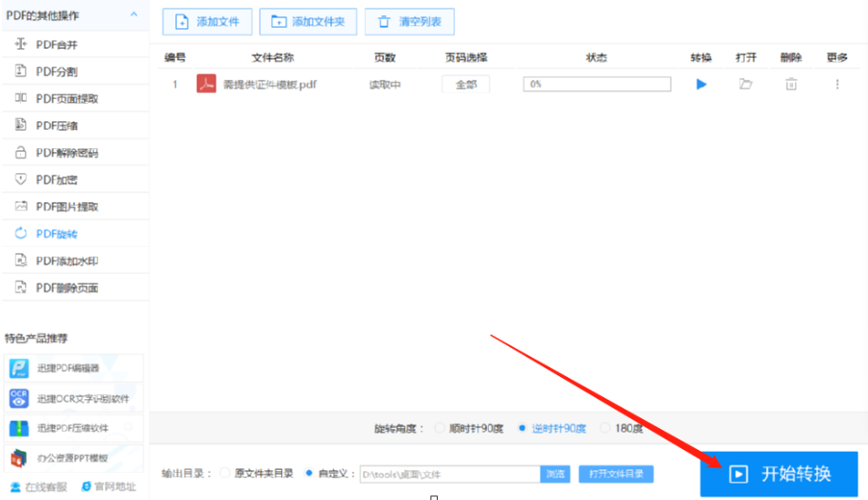This screenshot has width=868, height=500.
Task: Click the 状态 column header
Action: click(x=597, y=58)
